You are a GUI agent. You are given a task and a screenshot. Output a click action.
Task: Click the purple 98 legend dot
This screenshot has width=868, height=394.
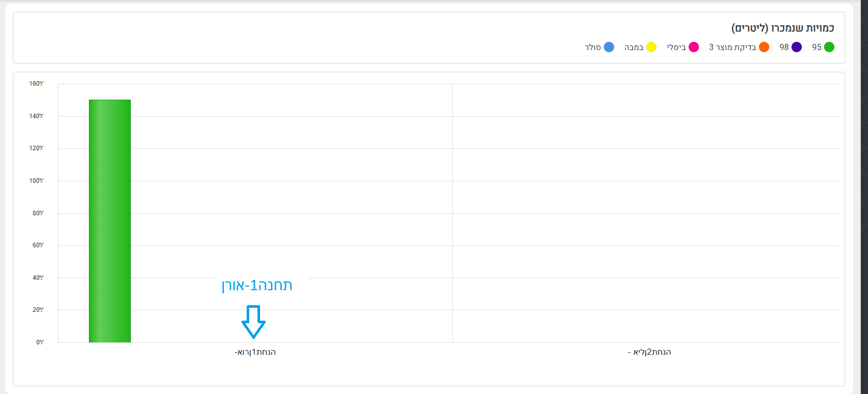[797, 47]
